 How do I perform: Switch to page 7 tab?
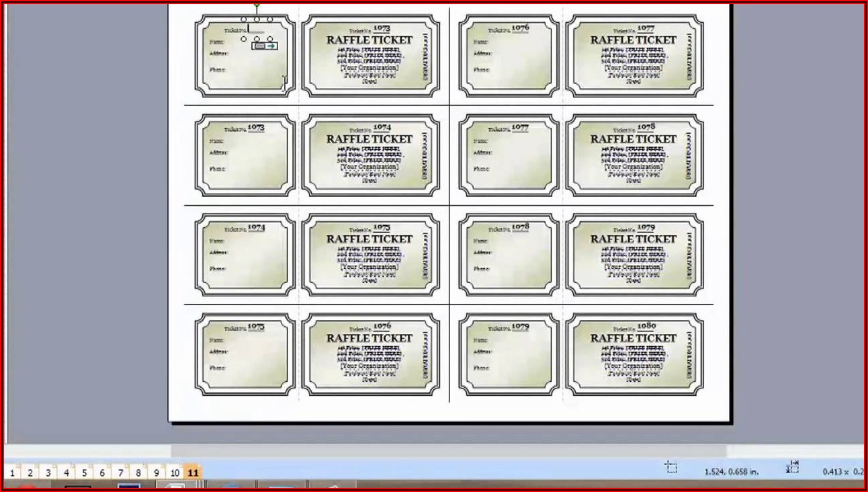120,473
